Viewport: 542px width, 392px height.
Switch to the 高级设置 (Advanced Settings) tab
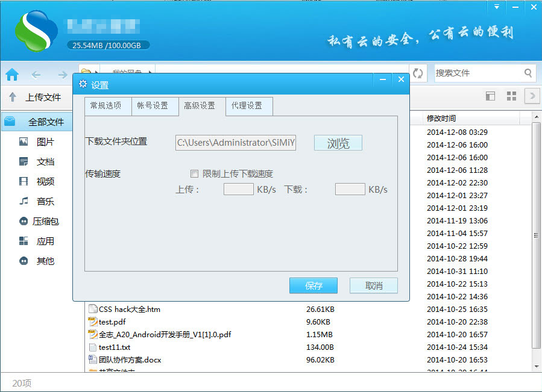(x=201, y=107)
